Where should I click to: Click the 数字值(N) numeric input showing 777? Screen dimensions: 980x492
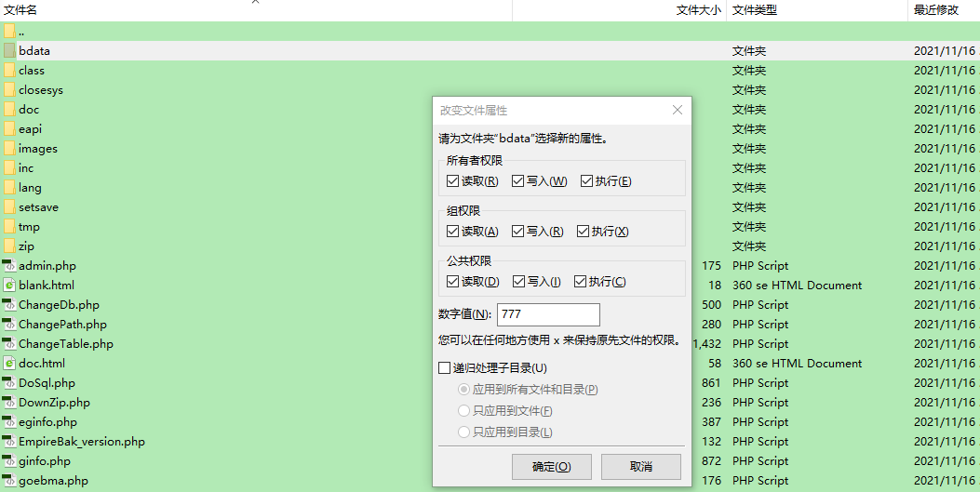548,314
